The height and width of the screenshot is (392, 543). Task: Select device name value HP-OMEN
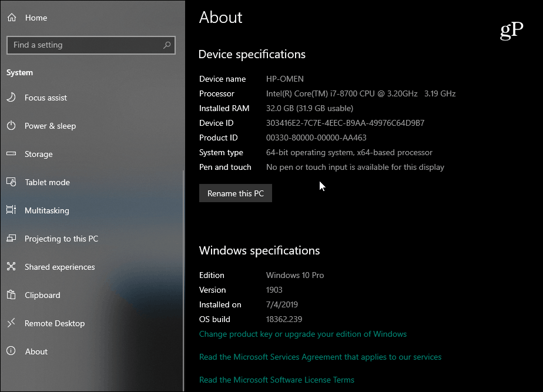pyautogui.click(x=284, y=79)
